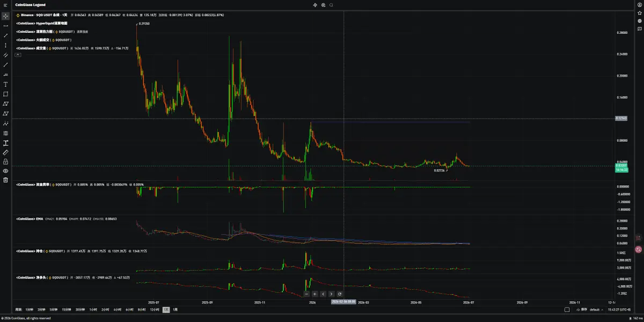Select the trend line tool

(x=5, y=35)
